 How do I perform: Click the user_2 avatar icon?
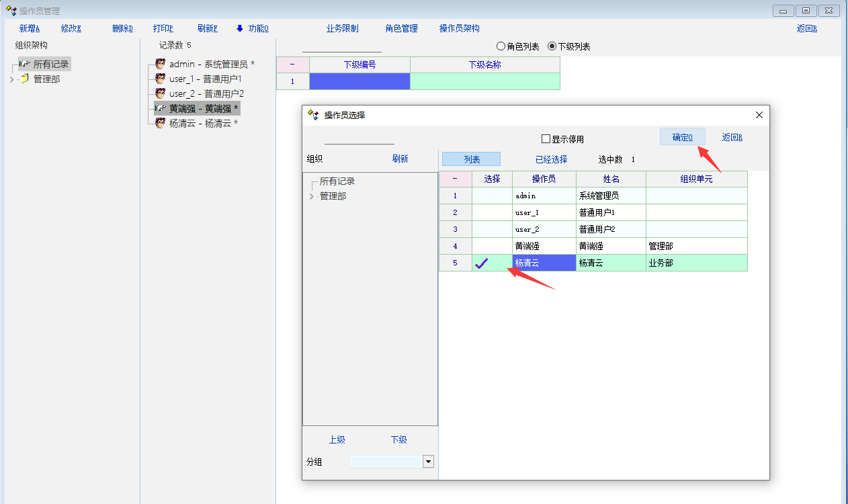(160, 93)
